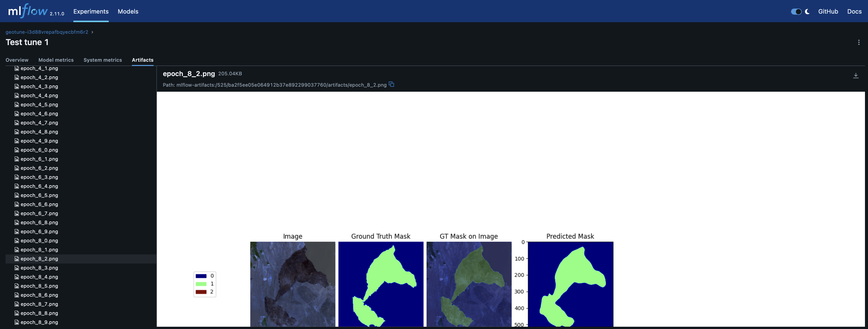868x329 pixels.
Task: Click the chevron after the experiment breadcrumb
Action: 92,32
